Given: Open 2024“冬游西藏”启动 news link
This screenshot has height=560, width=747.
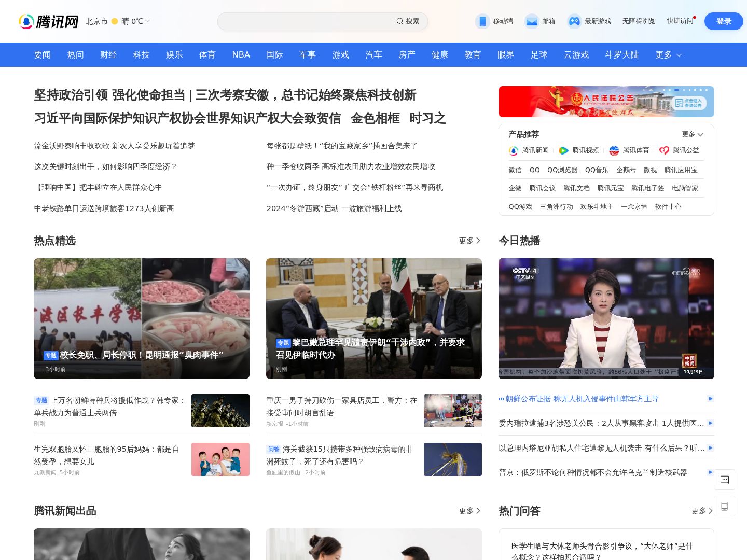Looking at the screenshot, I should coord(334,208).
